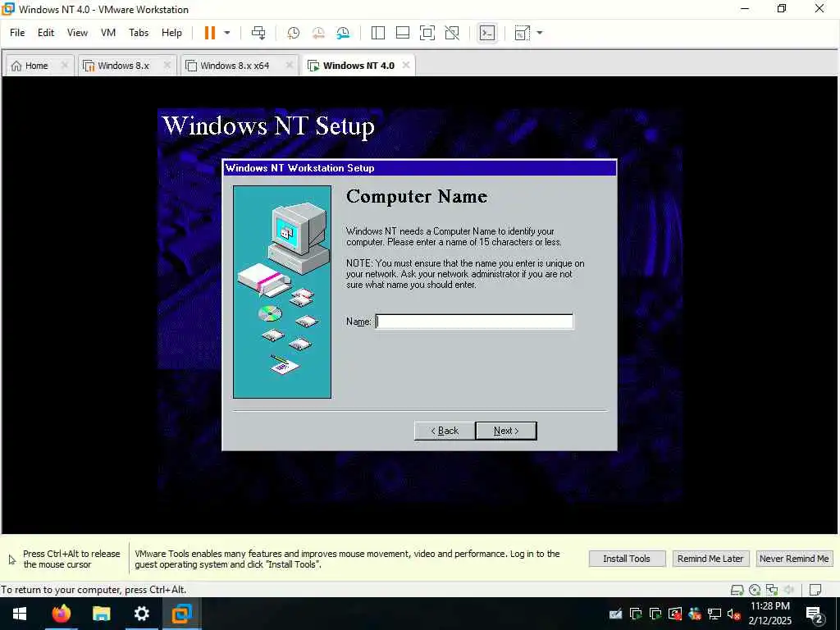Click the Back button in setup
The height and width of the screenshot is (630, 840).
(444, 431)
